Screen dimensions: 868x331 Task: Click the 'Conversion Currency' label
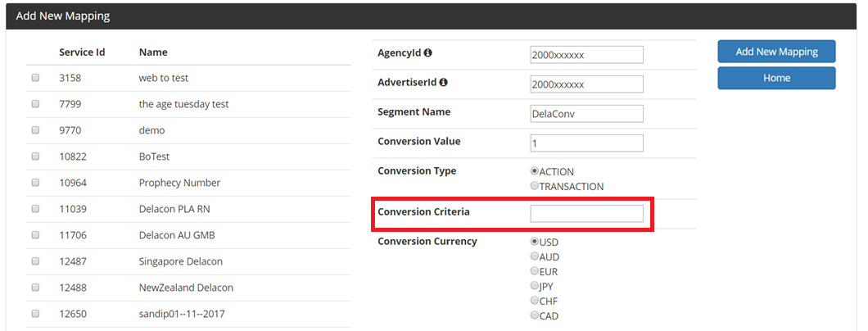tap(427, 242)
